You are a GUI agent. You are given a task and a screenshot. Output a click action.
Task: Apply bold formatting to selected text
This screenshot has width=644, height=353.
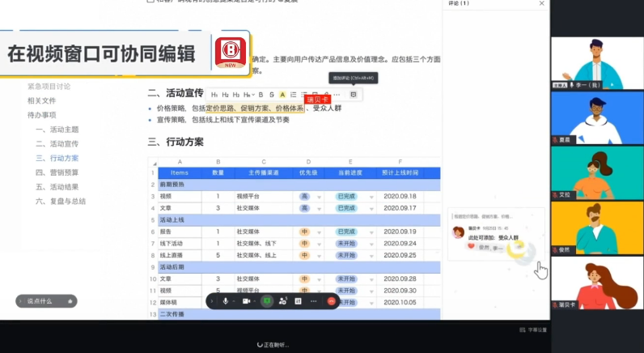click(x=261, y=95)
